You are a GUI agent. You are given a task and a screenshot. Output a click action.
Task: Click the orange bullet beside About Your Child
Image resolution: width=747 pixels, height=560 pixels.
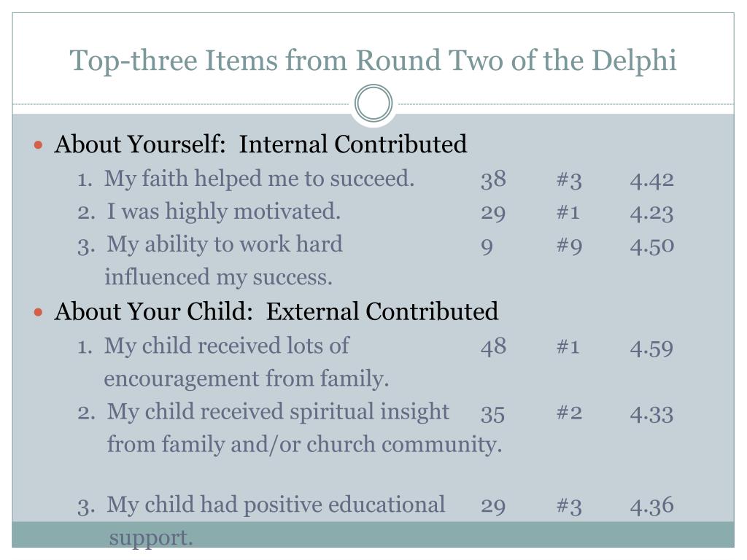click(39, 312)
